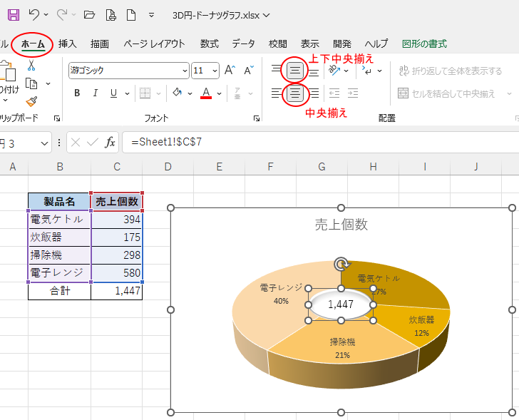Open the Font settings dialog launcher
The width and height of the screenshot is (519, 420).
pos(257,118)
